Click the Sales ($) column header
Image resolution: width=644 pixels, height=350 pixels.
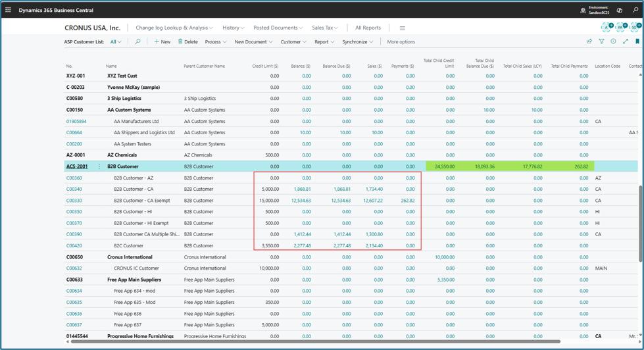pos(374,66)
